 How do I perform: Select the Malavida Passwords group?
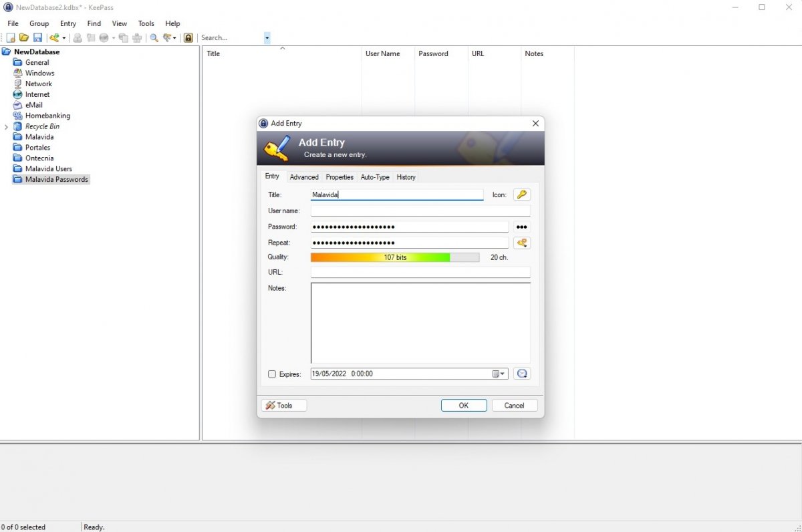point(57,180)
